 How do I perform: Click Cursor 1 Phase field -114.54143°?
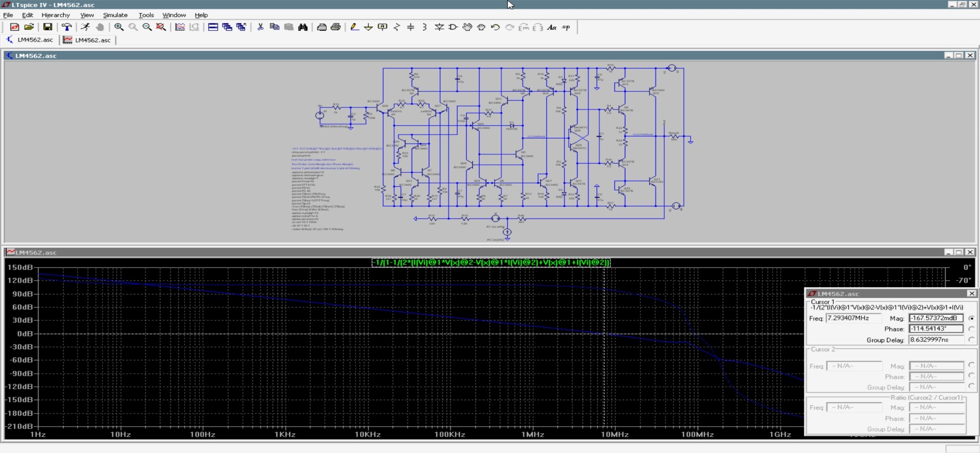[936, 328]
